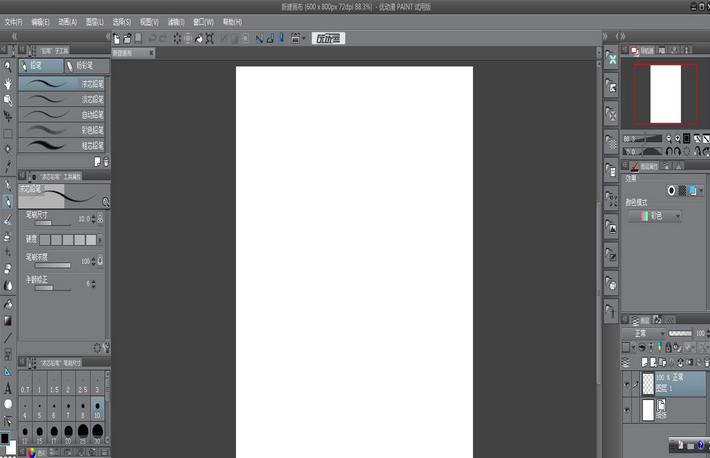
Task: Adjust the brush size slider
Action: pos(53,223)
